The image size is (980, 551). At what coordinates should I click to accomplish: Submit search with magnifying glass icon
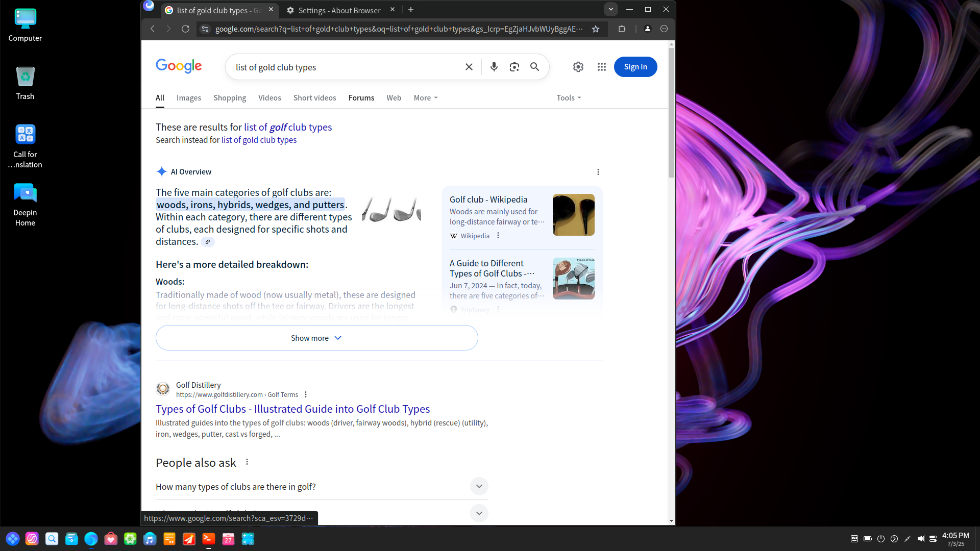tap(534, 67)
